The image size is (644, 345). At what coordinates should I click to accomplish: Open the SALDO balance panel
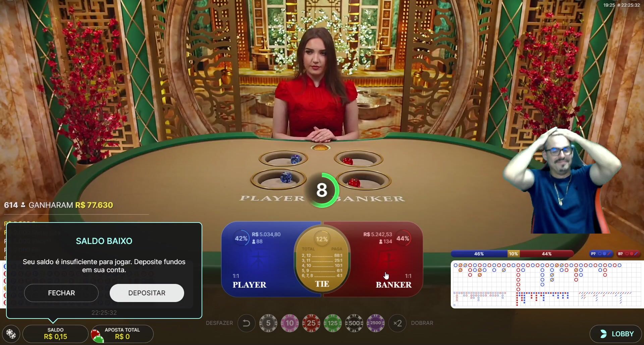pyautogui.click(x=55, y=334)
